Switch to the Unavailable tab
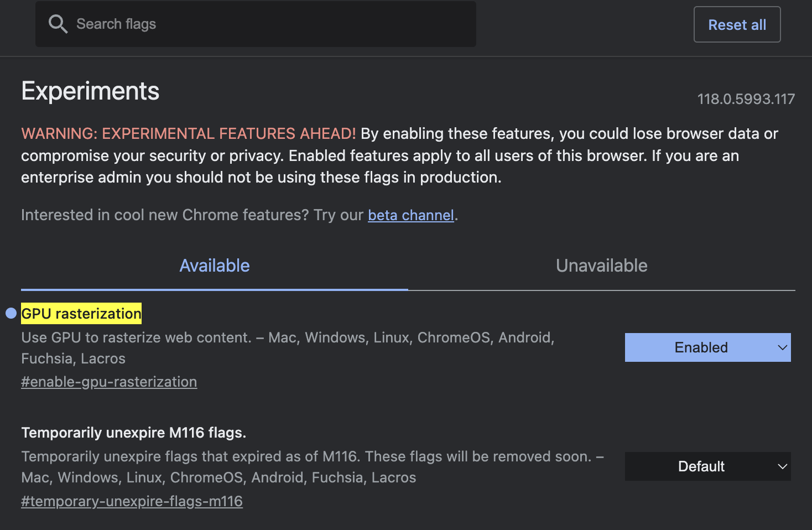This screenshot has height=530, width=812. [x=601, y=266]
